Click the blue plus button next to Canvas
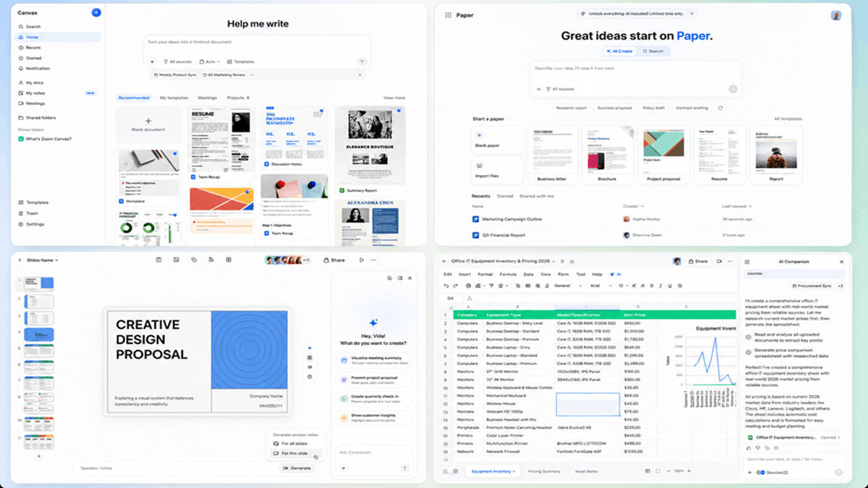This screenshot has height=488, width=868. coord(96,13)
